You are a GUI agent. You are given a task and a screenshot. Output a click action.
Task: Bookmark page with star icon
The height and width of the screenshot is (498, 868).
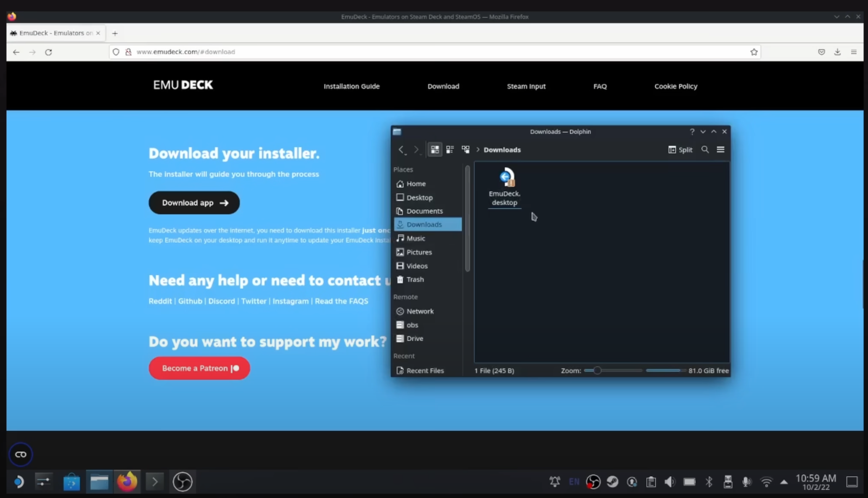click(754, 52)
